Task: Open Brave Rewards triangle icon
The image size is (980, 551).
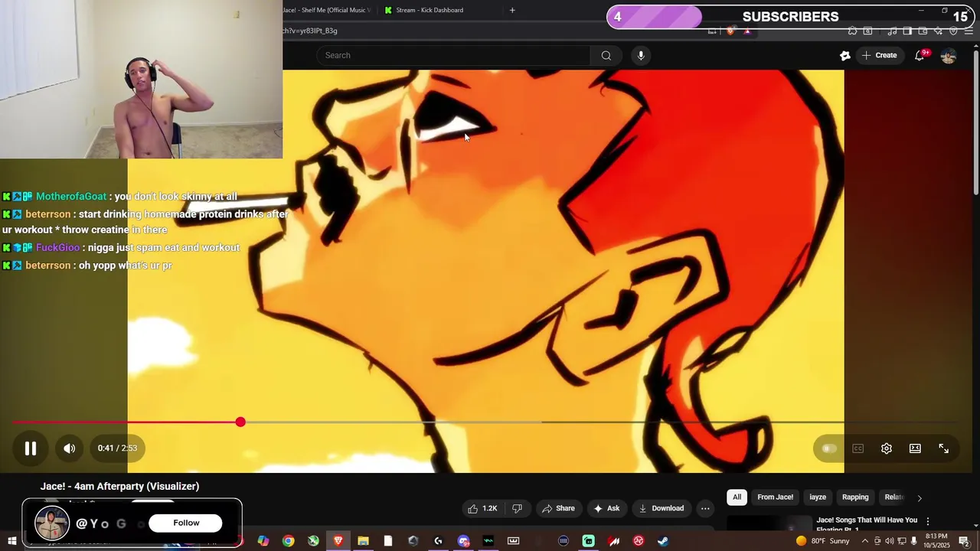Action: coord(747,31)
